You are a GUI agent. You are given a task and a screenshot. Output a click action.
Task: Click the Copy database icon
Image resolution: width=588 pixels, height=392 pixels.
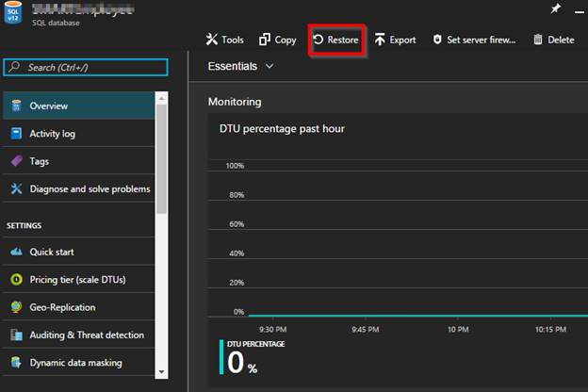pyautogui.click(x=264, y=41)
